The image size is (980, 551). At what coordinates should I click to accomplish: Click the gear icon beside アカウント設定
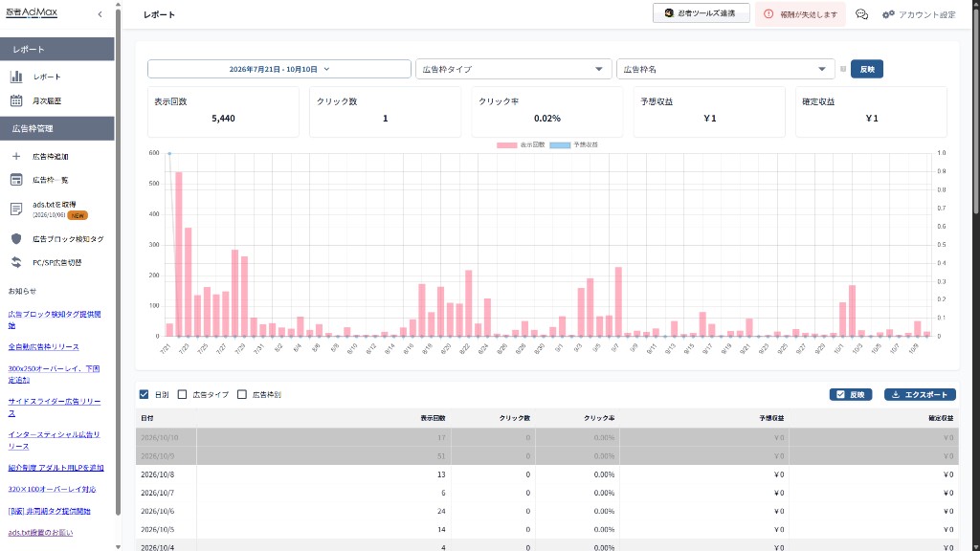point(888,14)
